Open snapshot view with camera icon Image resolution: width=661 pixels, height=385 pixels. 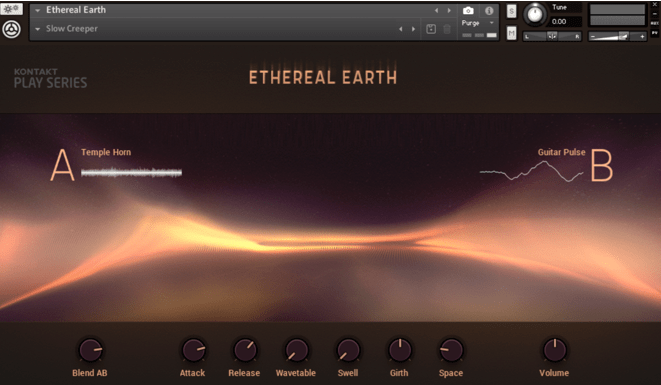coord(468,11)
